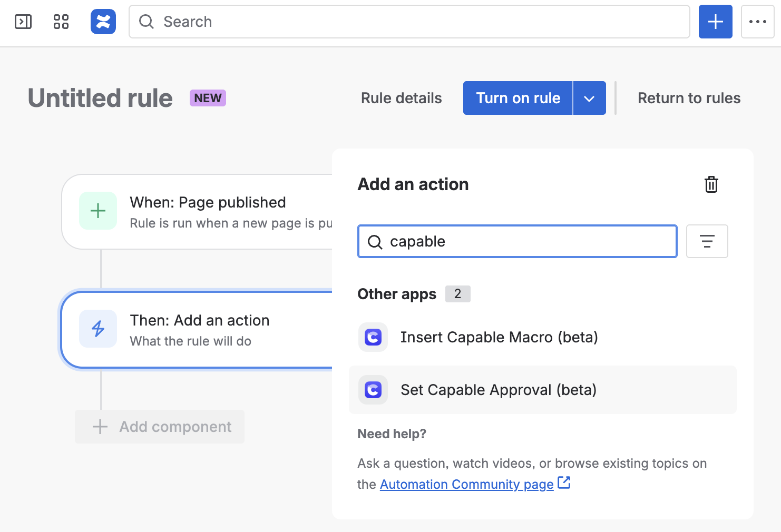Image resolution: width=781 pixels, height=532 pixels.
Task: Click the Add component button
Action: coord(160,427)
